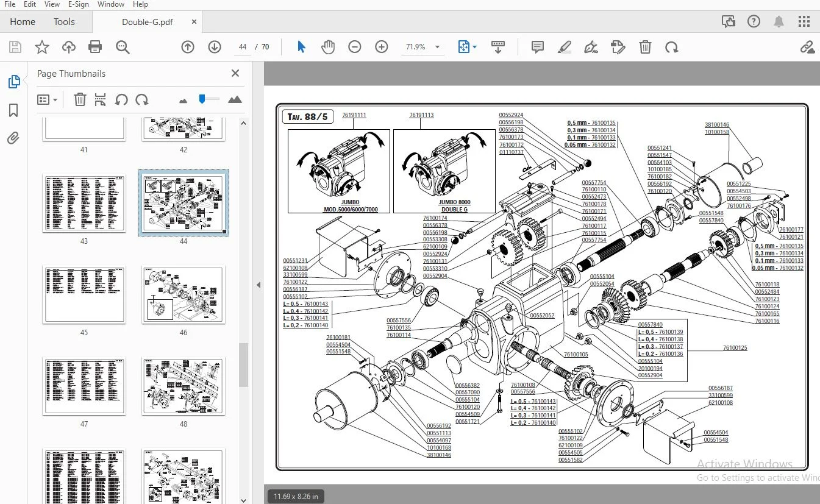This screenshot has width=820, height=504.
Task: Go to the previous page with the up arrow
Action: (188, 47)
